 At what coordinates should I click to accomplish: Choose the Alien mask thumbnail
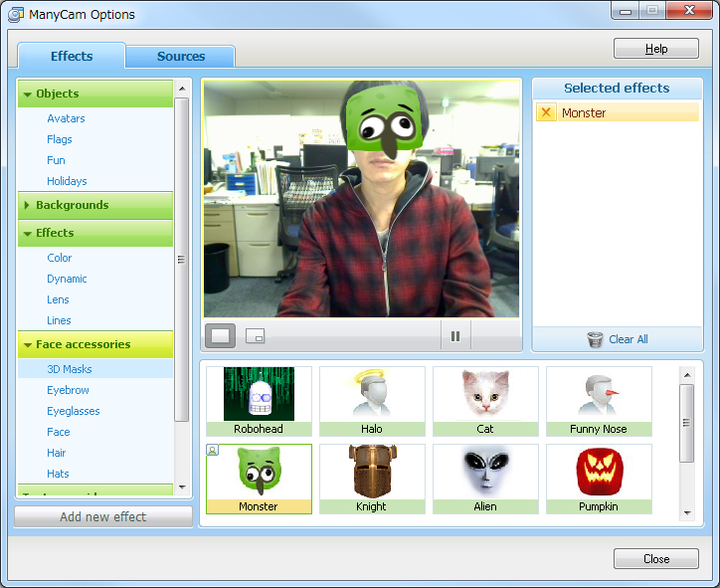[485, 479]
